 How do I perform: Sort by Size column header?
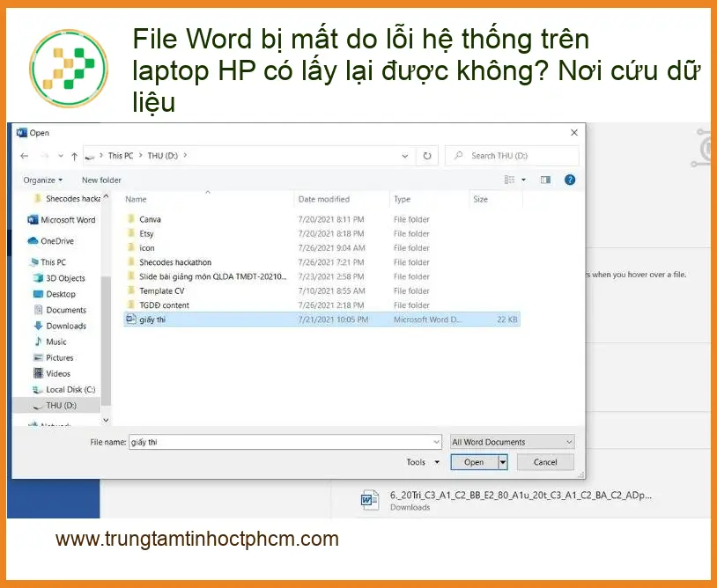click(480, 199)
